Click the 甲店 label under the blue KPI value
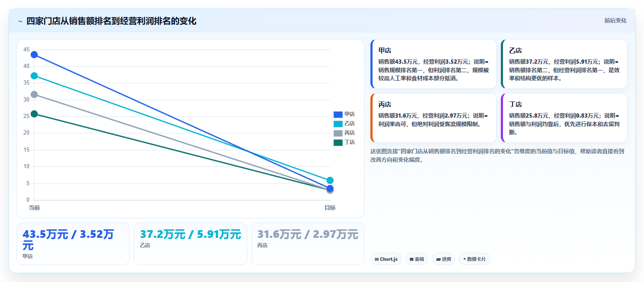The height and width of the screenshot is (282, 644). 28,257
